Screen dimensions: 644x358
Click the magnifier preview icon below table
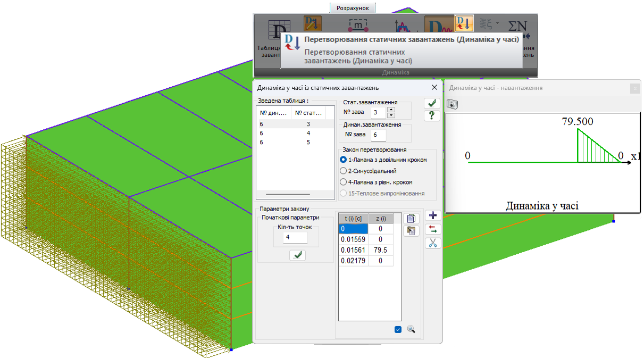click(411, 329)
